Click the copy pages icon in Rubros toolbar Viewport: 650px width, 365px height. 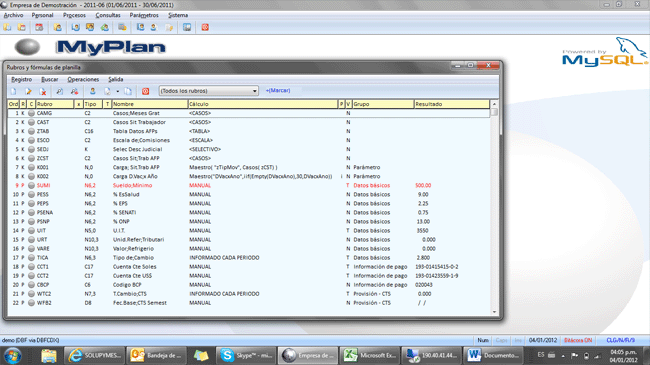tap(128, 91)
